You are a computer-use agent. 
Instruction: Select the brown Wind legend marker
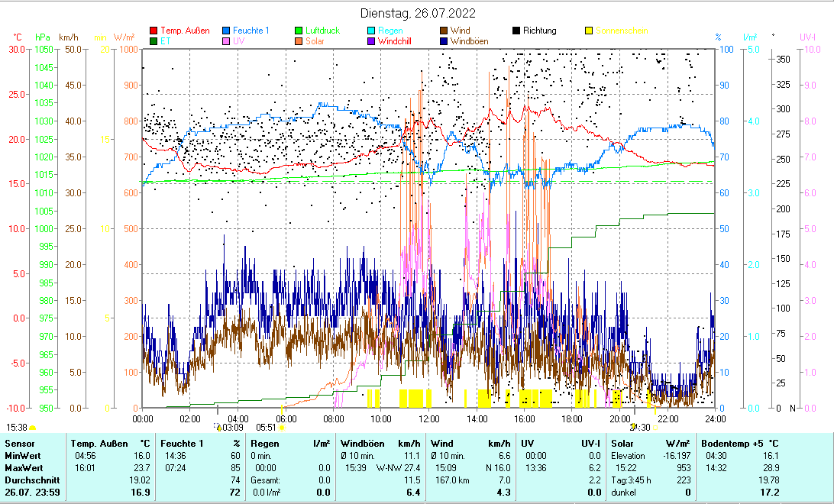tap(444, 31)
